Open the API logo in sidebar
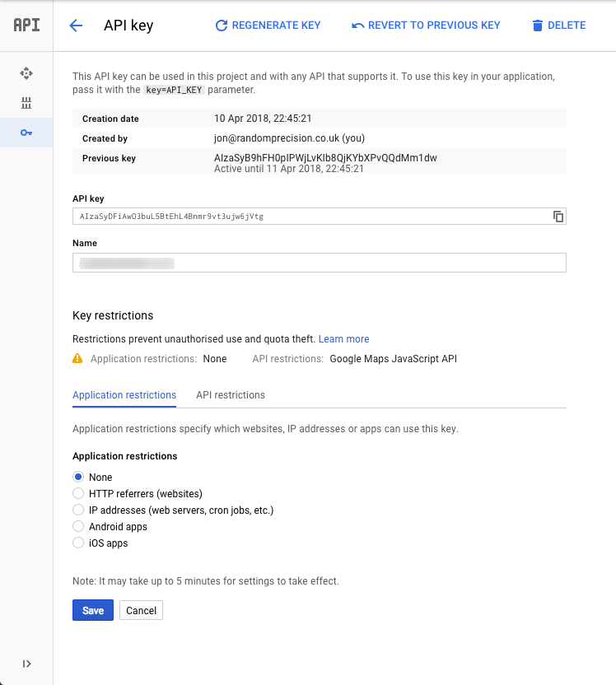616x685 pixels. (x=26, y=25)
